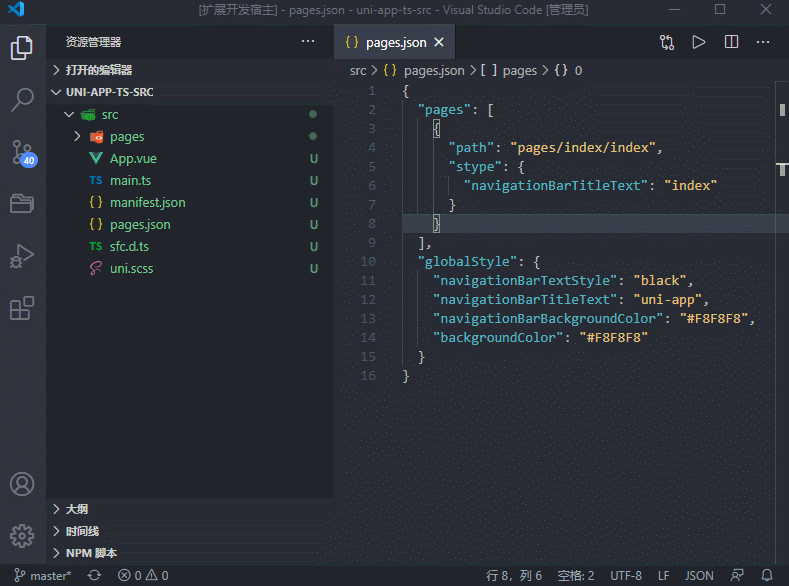Click the warnings count in status bar
Image resolution: width=789 pixels, height=586 pixels.
pos(157,575)
